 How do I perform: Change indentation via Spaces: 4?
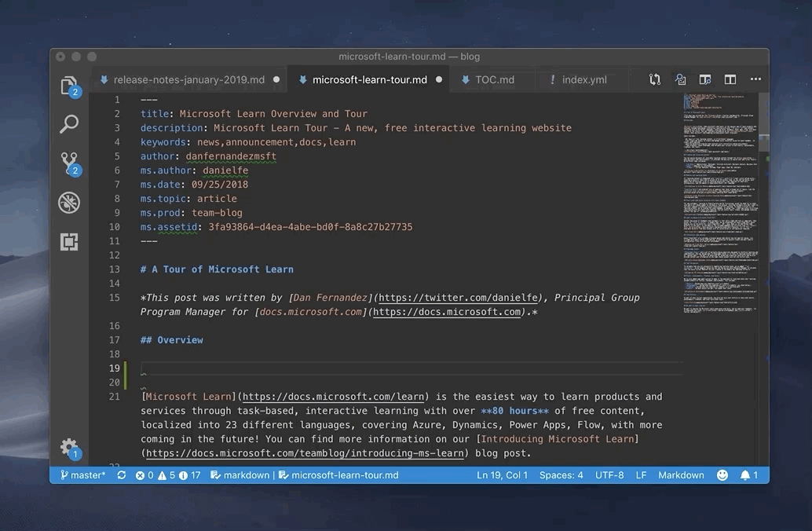click(x=561, y=475)
